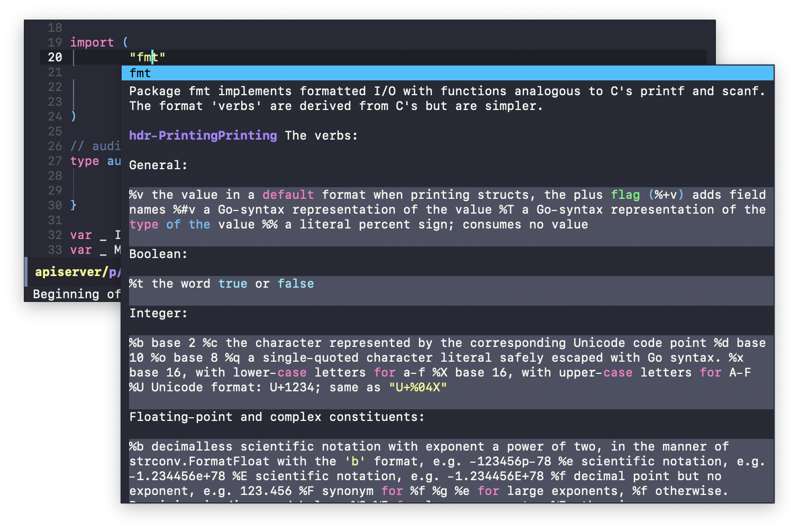Click line number 27 in gutter
The image size is (799, 532).
55,161
